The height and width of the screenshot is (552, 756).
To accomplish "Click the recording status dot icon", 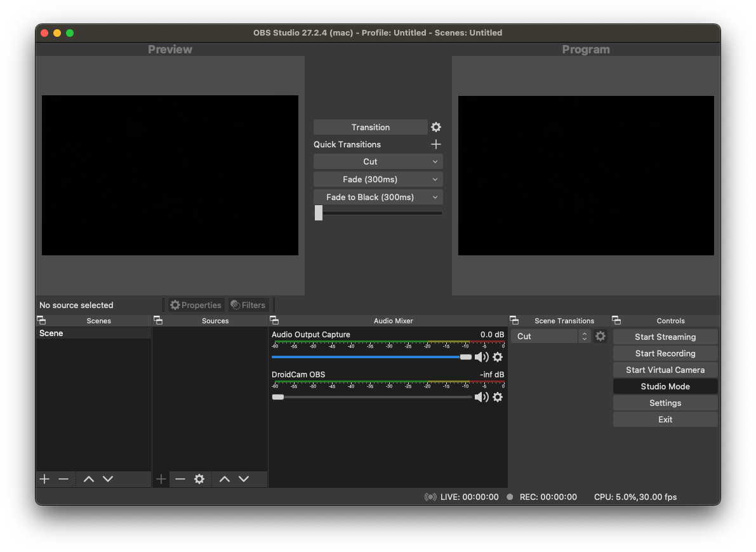I will (510, 497).
